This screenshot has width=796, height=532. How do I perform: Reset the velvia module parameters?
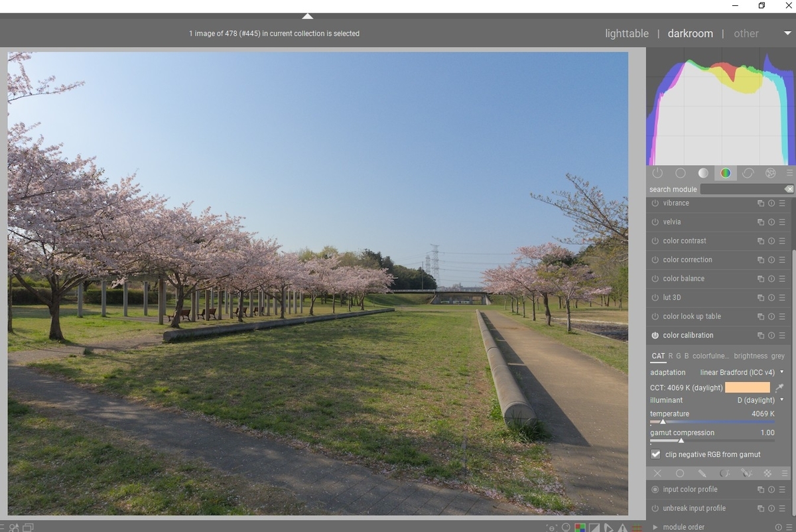(771, 222)
